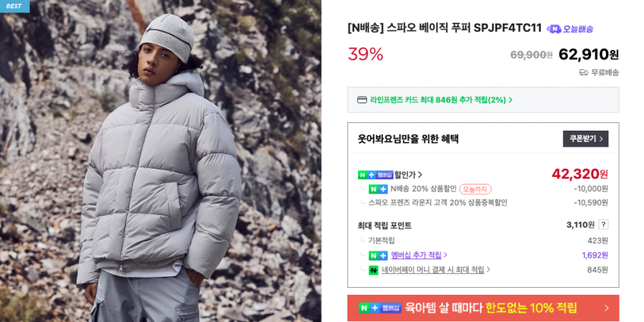
Task: Click the BEST badge on the product image
Action: click(x=14, y=6)
